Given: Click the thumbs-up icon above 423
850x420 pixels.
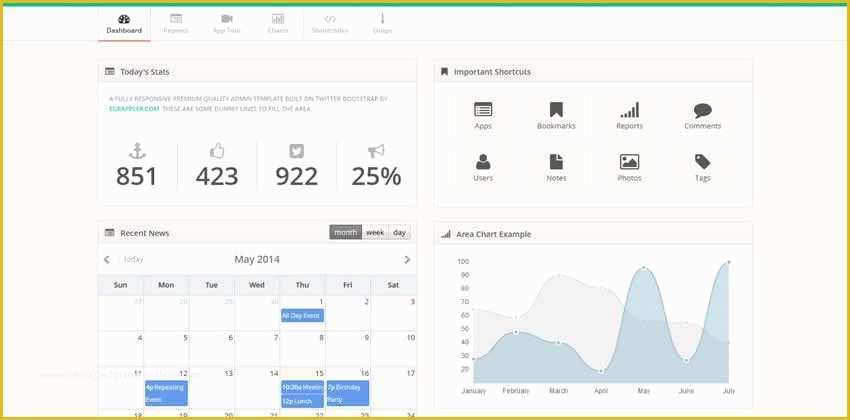Looking at the screenshot, I should coord(217,151).
